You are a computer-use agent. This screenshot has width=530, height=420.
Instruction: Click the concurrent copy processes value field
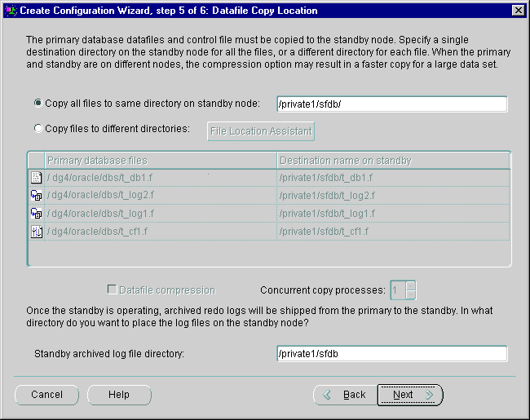tap(398, 290)
